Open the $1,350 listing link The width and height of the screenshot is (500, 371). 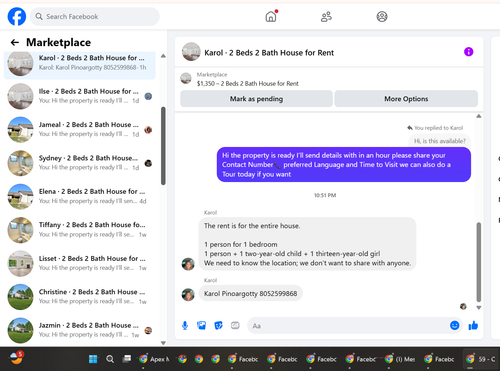247,83
